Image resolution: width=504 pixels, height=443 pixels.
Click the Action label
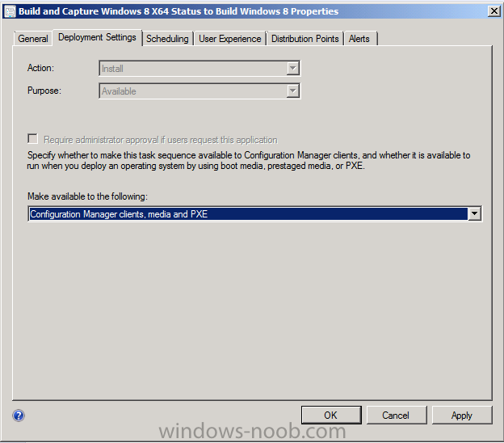point(40,68)
